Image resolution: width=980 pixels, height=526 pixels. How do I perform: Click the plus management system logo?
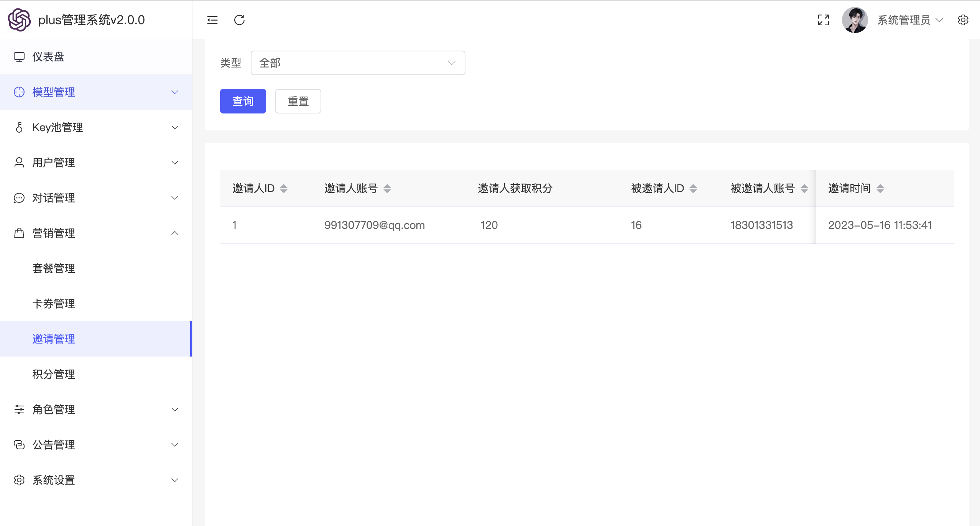pyautogui.click(x=19, y=20)
